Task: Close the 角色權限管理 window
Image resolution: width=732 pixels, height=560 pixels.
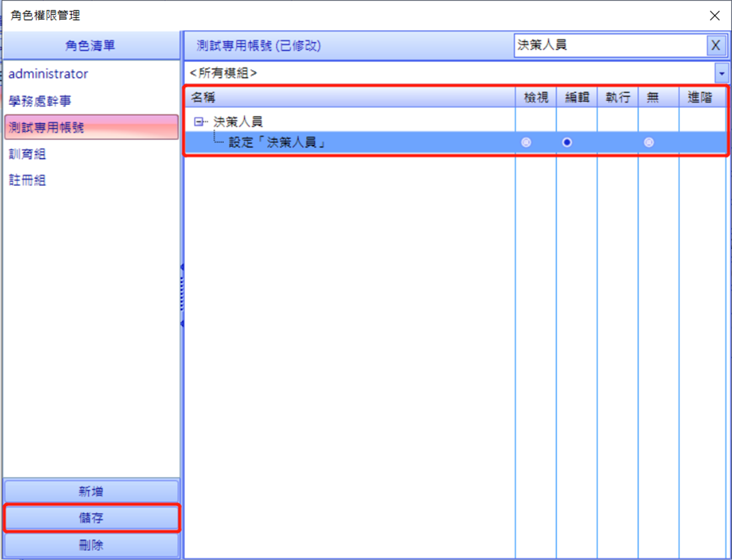Action: (715, 16)
